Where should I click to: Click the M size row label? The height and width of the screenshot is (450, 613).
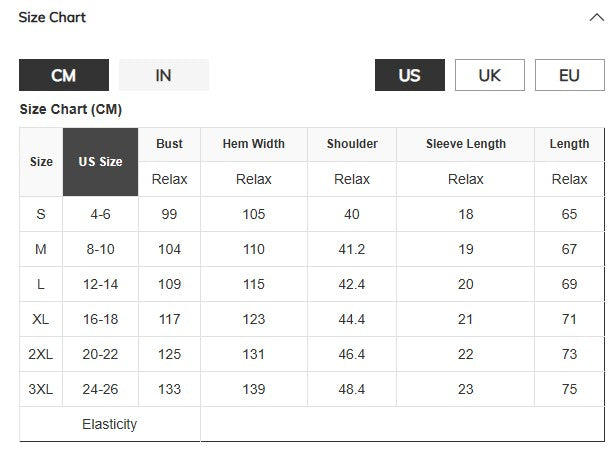tap(41, 249)
